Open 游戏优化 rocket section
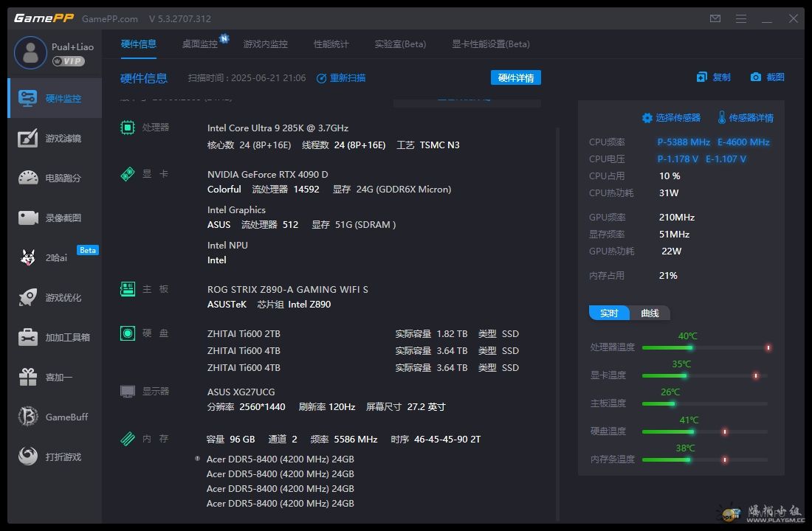812x531 pixels. 55,297
